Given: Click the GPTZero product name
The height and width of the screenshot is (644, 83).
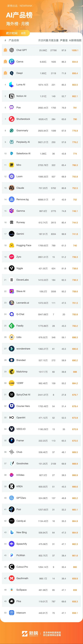Looking at the screenshot, I should [x=21, y=498].
